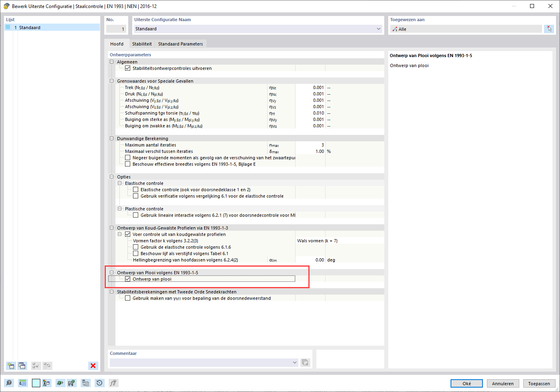The height and width of the screenshot is (392, 560).
Task: Click the save configuration icon
Action: pos(72,383)
